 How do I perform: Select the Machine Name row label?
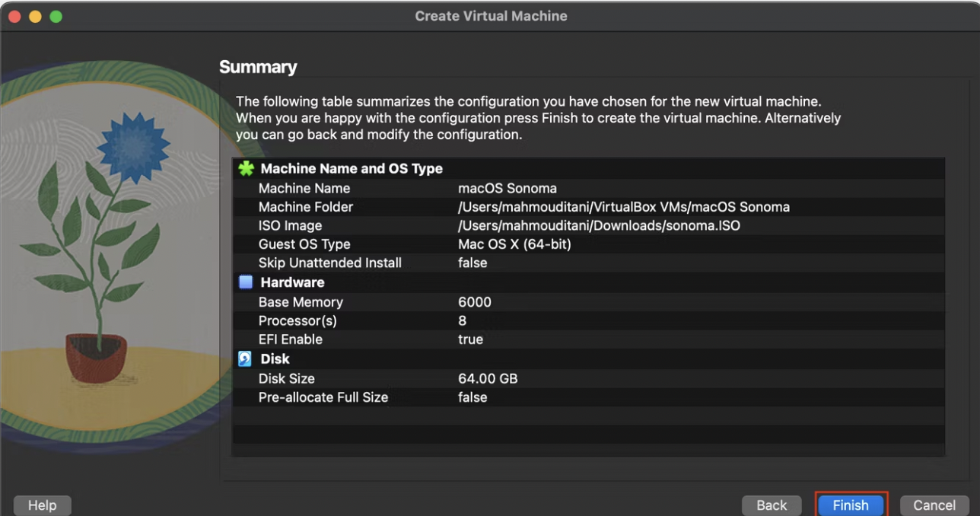[x=304, y=188]
